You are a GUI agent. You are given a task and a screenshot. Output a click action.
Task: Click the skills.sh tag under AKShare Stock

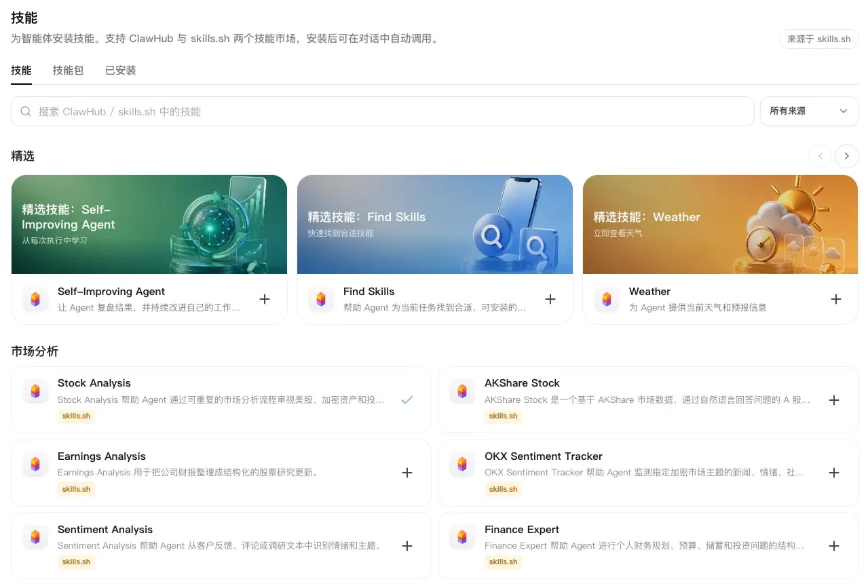point(503,416)
